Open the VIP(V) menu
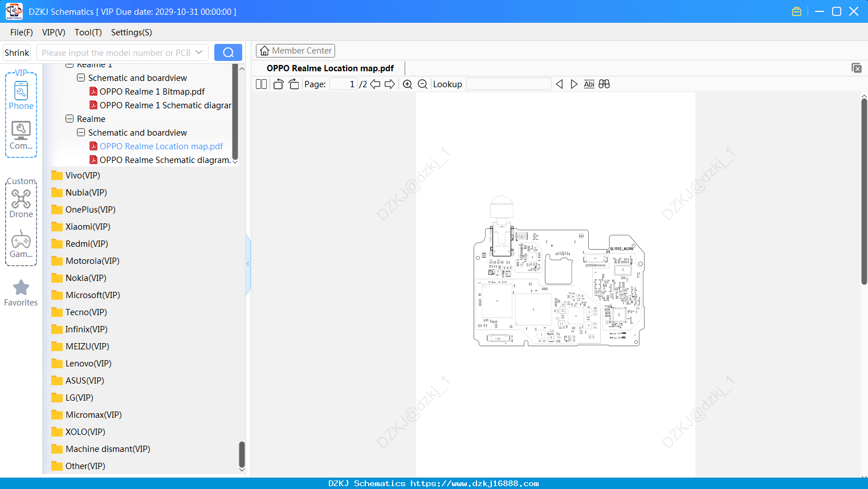This screenshot has height=489, width=868. (54, 32)
